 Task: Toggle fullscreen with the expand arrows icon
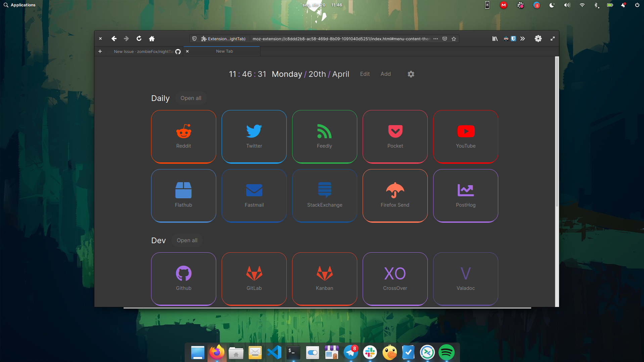[553, 39]
